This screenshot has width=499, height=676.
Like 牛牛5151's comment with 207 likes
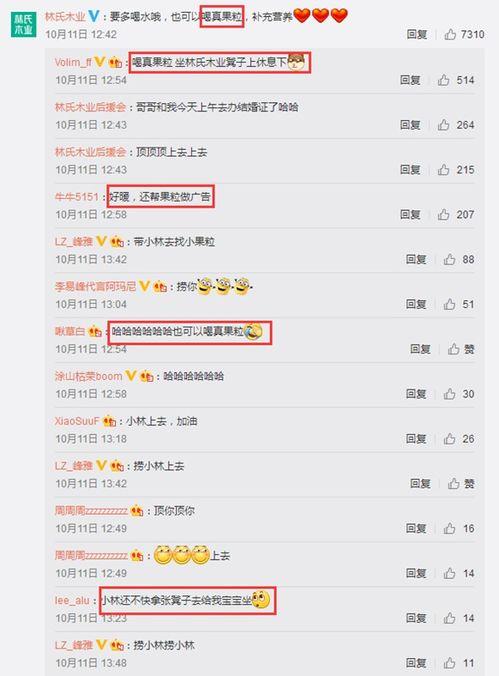443,214
